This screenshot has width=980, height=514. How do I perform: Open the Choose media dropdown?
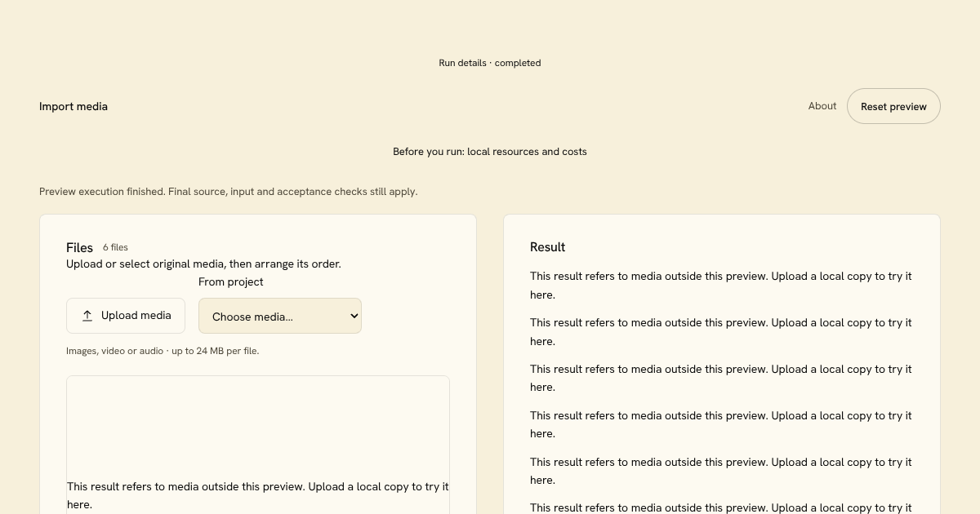click(x=280, y=316)
